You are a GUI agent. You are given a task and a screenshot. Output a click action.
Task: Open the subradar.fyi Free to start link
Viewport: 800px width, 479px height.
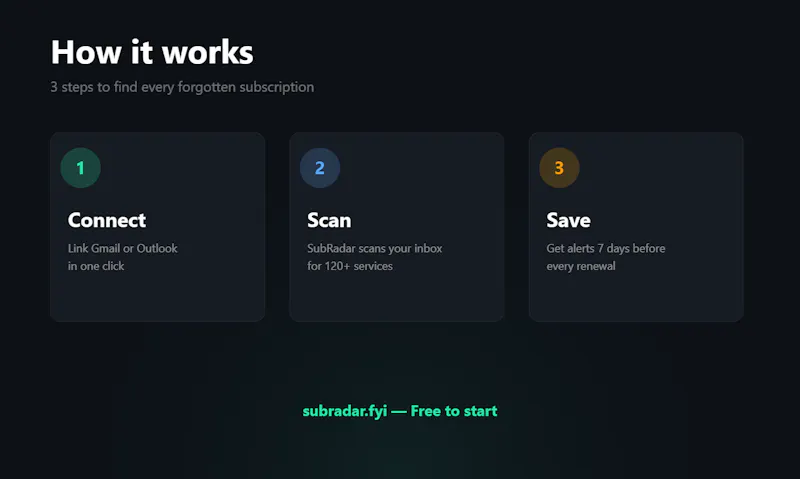[x=399, y=411]
